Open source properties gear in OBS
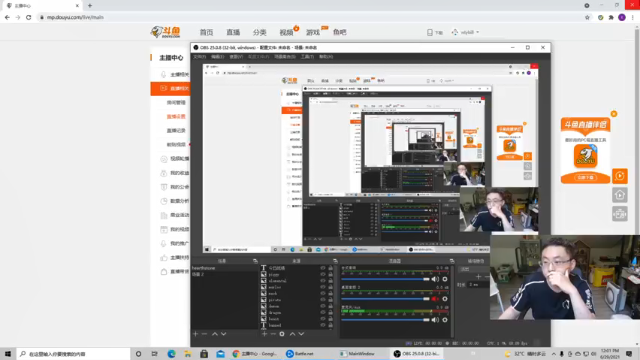640x360 pixels. [282, 334]
